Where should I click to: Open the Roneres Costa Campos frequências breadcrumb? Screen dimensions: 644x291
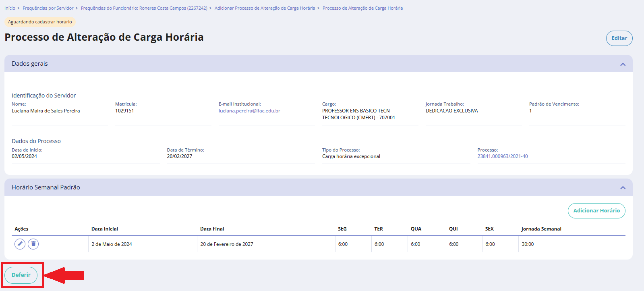tap(144, 8)
